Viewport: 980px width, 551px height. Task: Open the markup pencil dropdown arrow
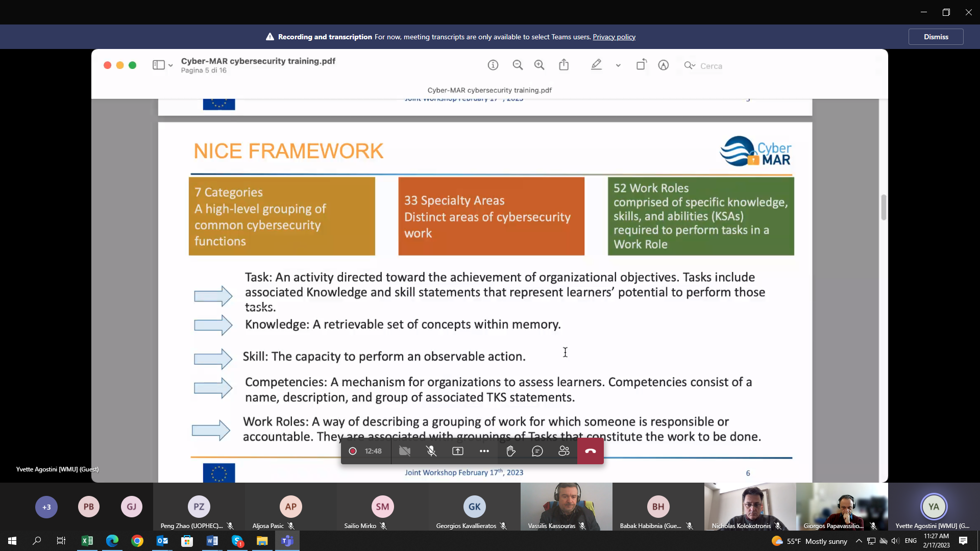pyautogui.click(x=618, y=65)
